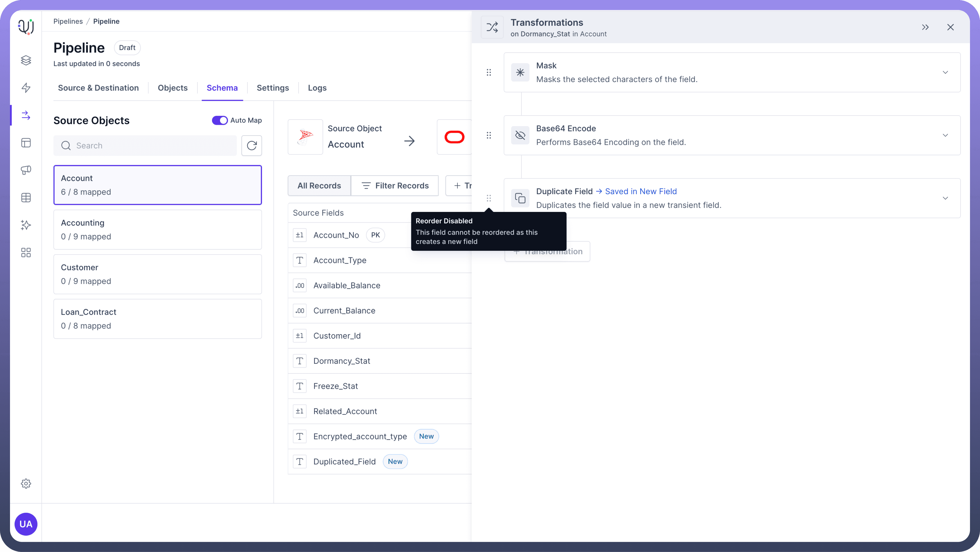Open the Pipelines breadcrumb link
The height and width of the screenshot is (552, 980).
click(x=68, y=21)
